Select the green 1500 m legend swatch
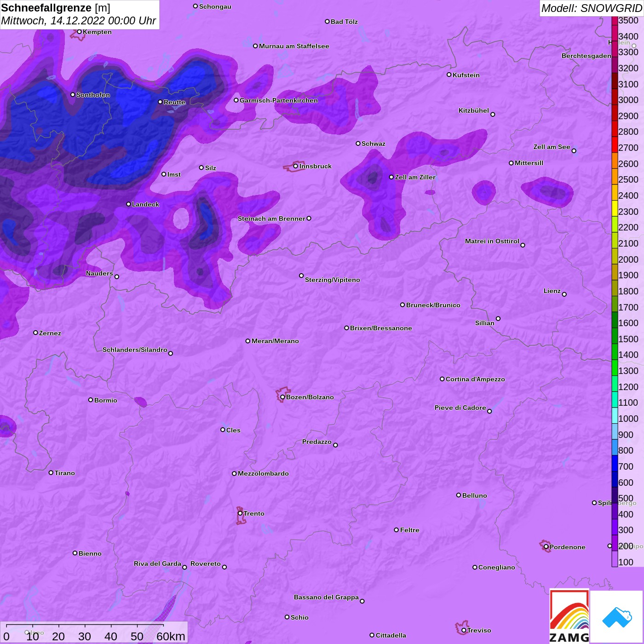Screen dimensions: 644x644 click(x=615, y=335)
